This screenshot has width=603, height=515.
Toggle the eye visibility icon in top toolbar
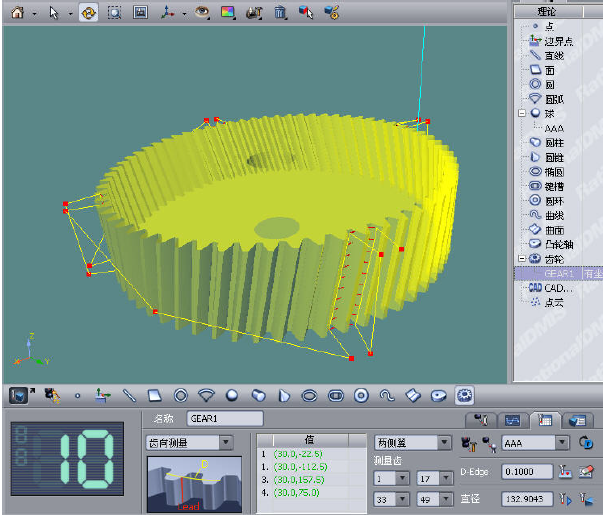point(202,13)
